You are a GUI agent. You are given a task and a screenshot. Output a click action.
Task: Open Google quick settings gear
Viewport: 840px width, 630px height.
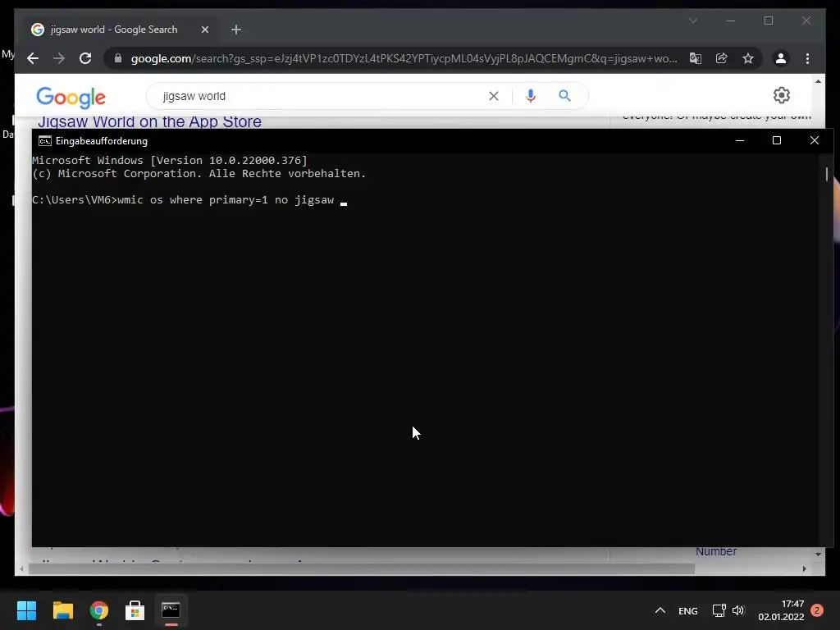(x=782, y=95)
